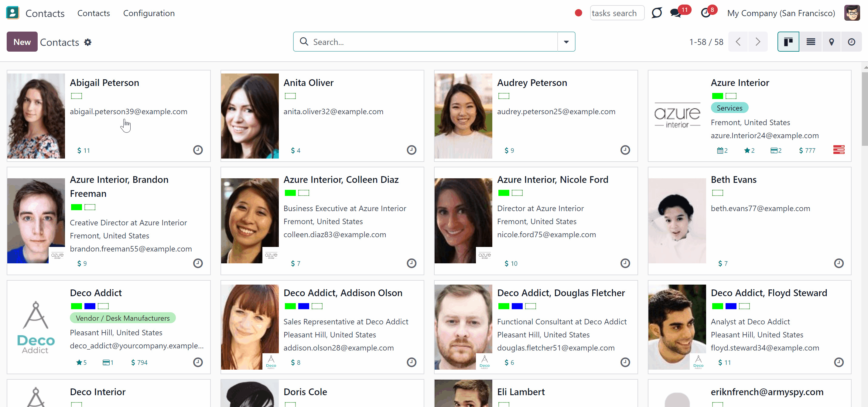Open the activities clock icon in navbar

click(706, 13)
